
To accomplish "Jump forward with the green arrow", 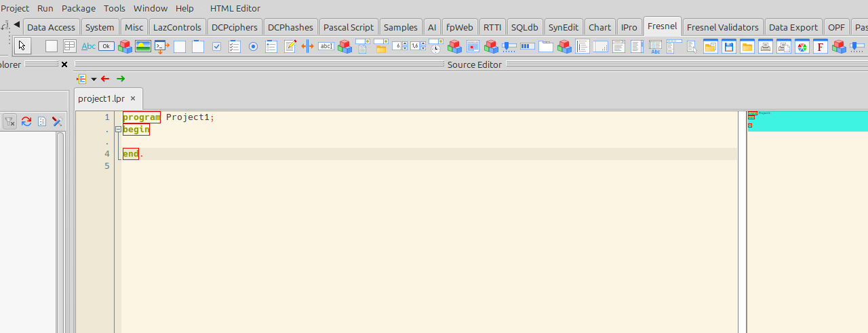I will [x=121, y=79].
